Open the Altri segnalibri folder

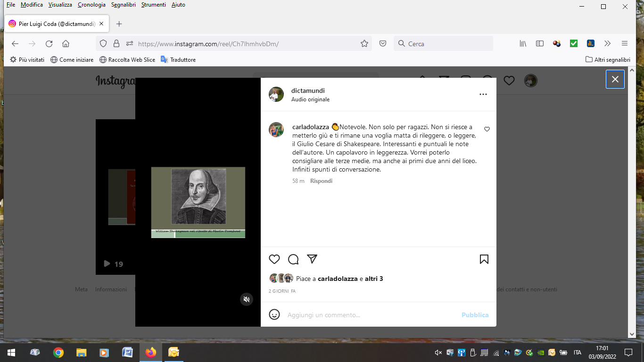(608, 60)
